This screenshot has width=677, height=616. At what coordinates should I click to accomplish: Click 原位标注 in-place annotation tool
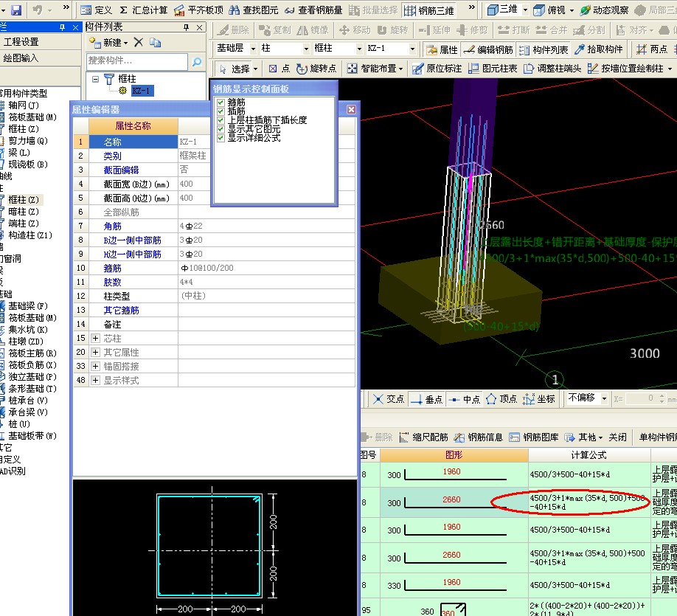[437, 69]
